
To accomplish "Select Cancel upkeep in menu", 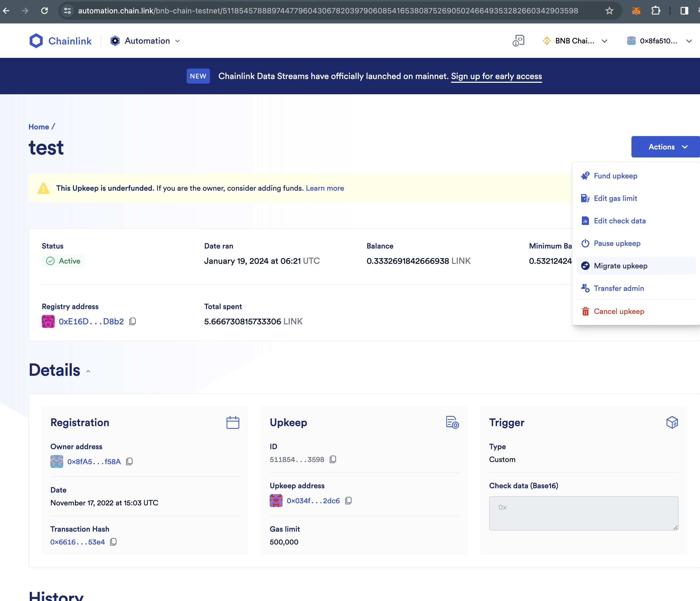I will tap(619, 311).
